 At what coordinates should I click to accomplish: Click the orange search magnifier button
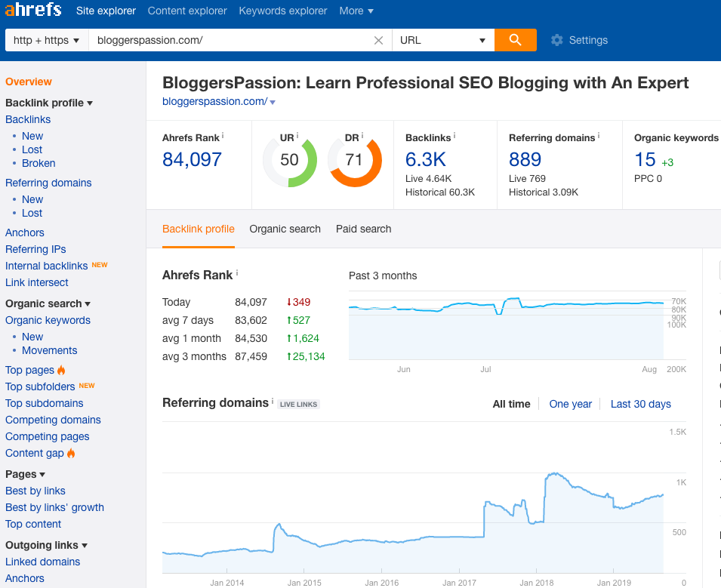click(x=515, y=40)
